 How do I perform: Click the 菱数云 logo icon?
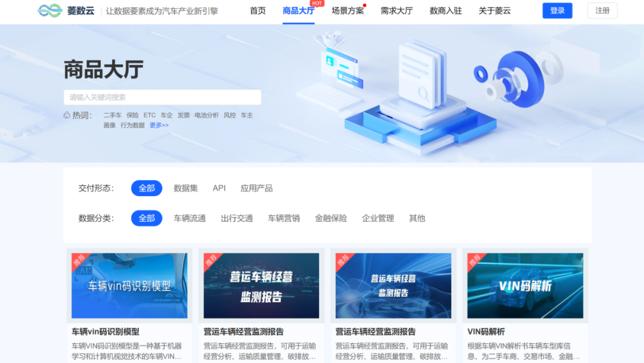pos(49,11)
